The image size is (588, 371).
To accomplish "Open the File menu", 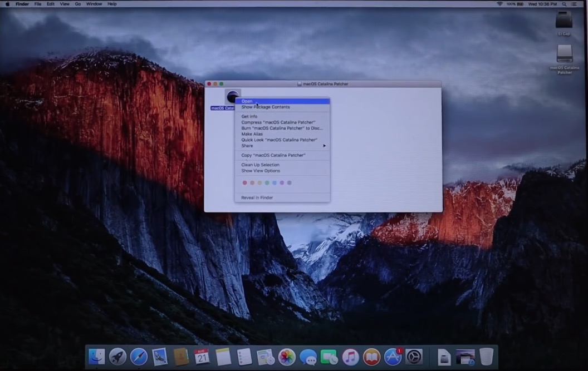I will point(38,4).
